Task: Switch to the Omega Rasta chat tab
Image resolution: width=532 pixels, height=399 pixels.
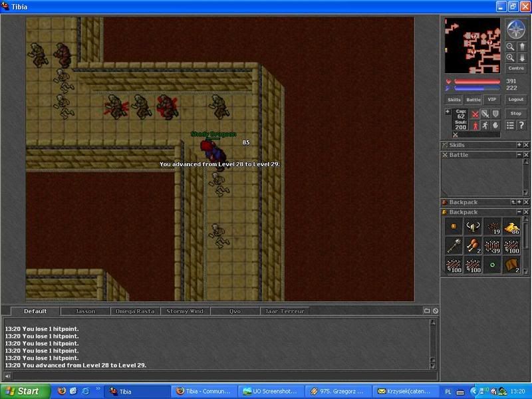Action: point(135,311)
